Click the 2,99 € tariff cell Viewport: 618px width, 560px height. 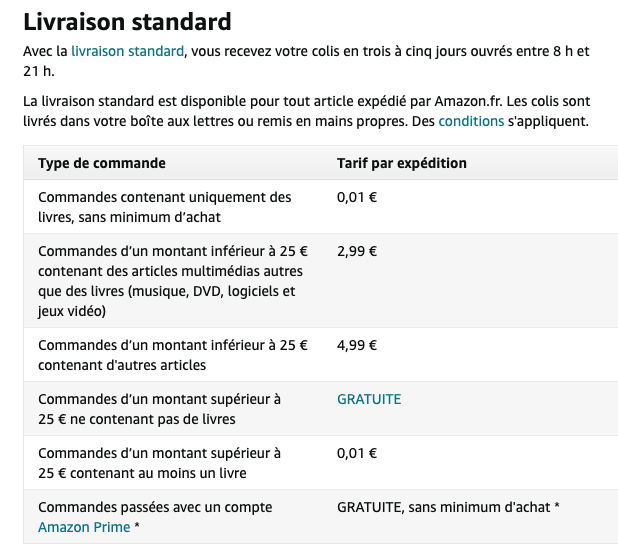coord(357,251)
